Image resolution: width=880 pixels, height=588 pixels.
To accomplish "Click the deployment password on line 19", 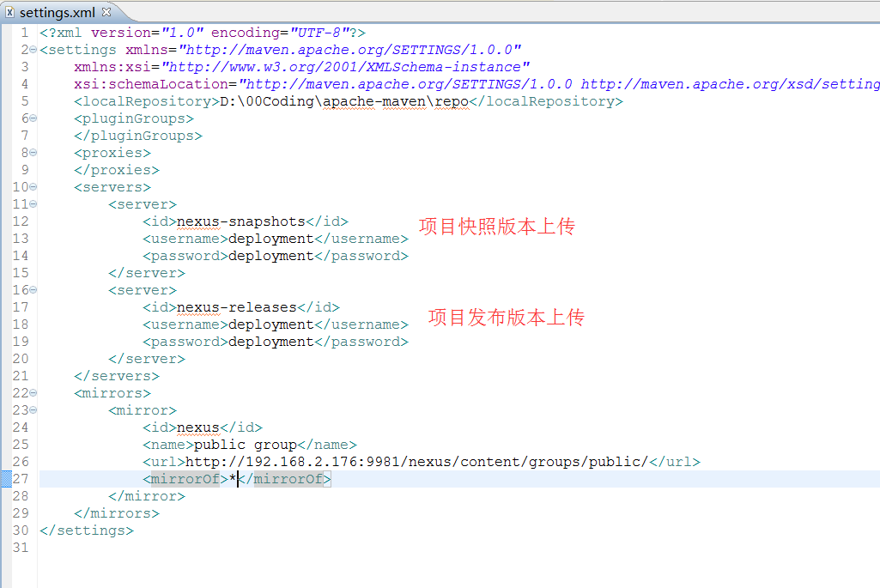I will click(x=271, y=342).
